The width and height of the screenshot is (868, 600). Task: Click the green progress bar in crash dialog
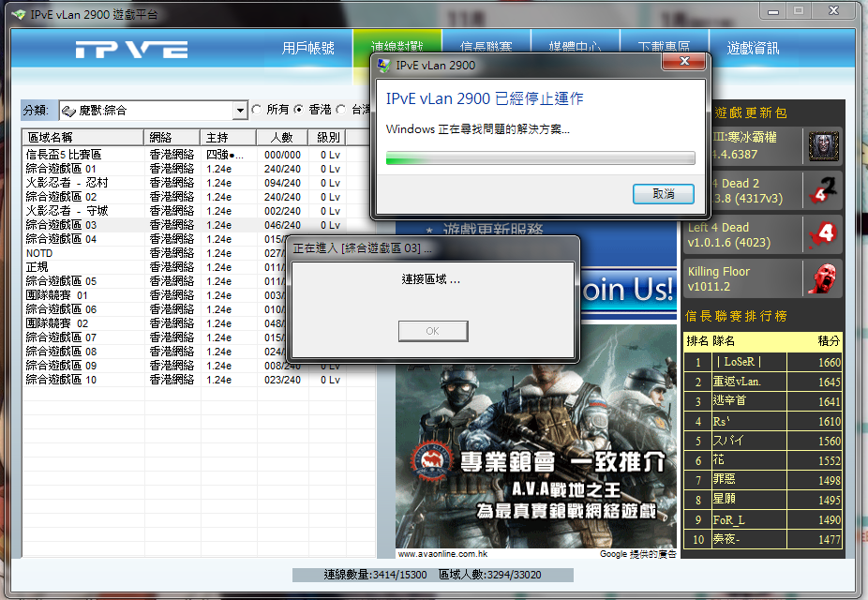541,157
